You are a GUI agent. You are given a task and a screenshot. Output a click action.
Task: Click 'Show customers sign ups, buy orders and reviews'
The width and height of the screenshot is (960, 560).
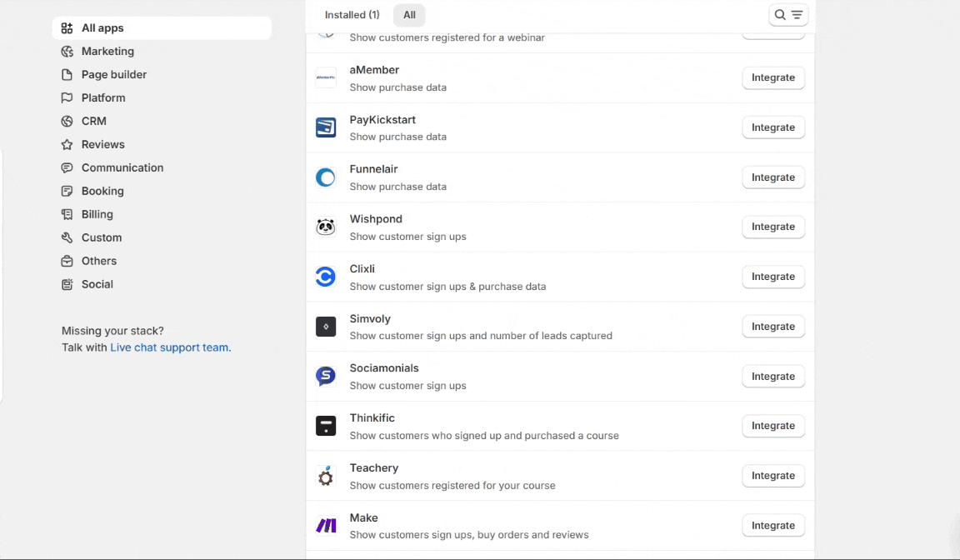pyautogui.click(x=469, y=535)
